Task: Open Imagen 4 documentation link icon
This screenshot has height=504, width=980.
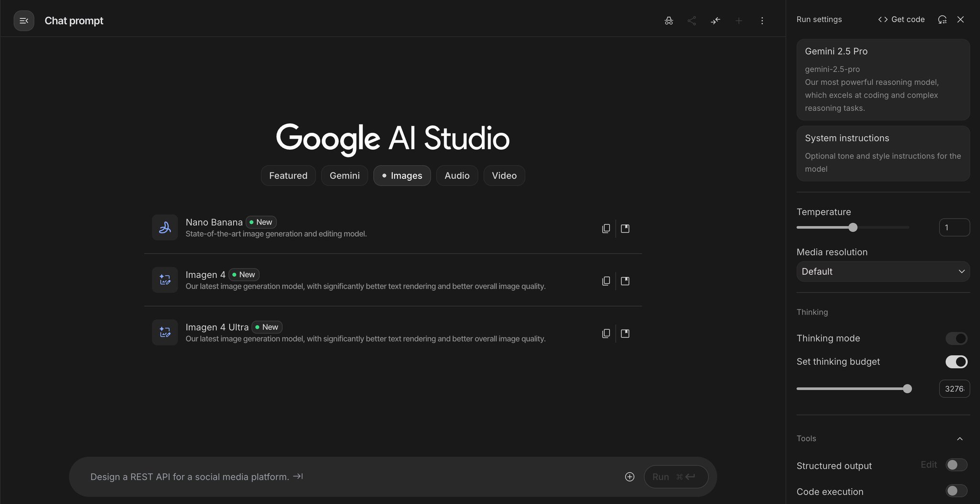Action: [625, 281]
